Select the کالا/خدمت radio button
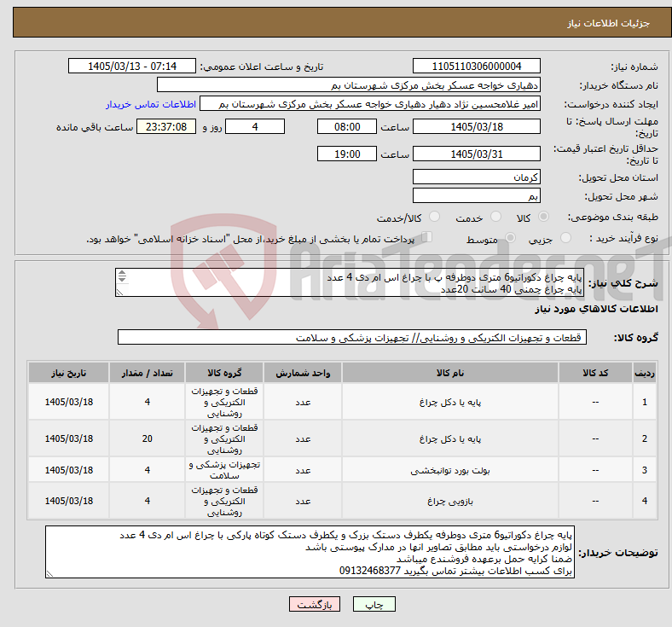This screenshot has width=672, height=627. click(x=435, y=217)
